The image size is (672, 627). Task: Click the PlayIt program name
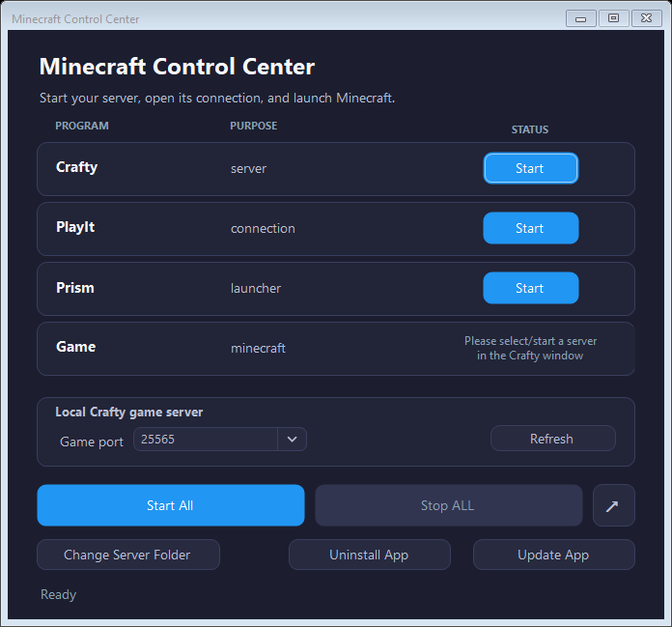pos(75,227)
